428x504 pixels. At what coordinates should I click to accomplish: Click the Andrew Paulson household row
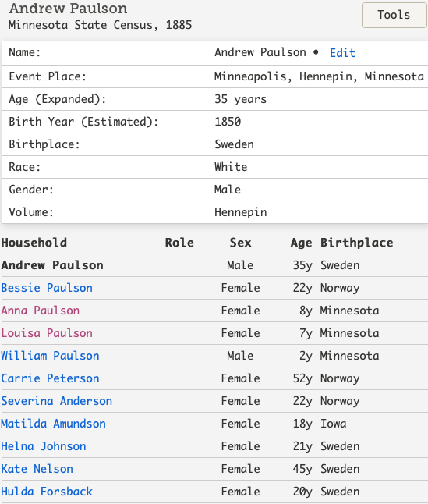(x=214, y=265)
